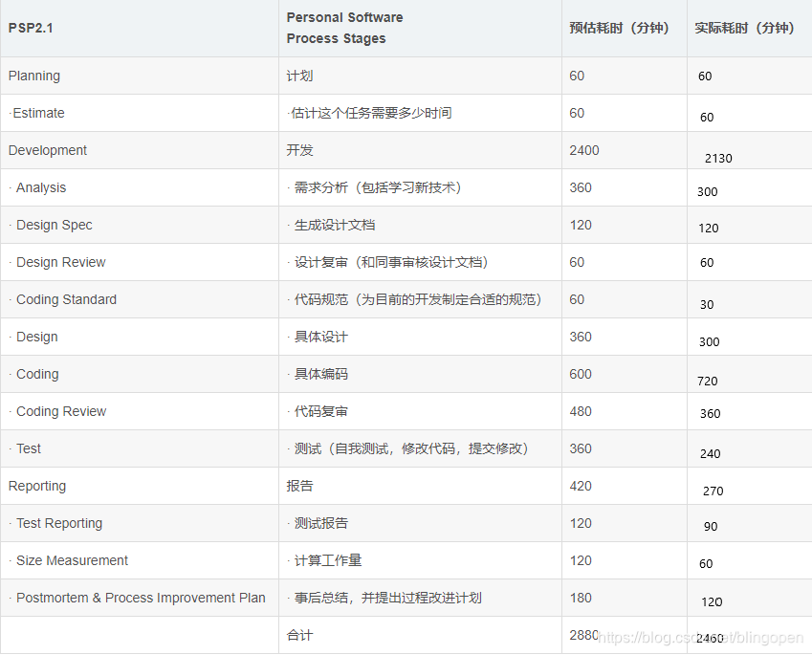Click the PSP2.1 column header
The width and height of the screenshot is (812, 655).
31,28
